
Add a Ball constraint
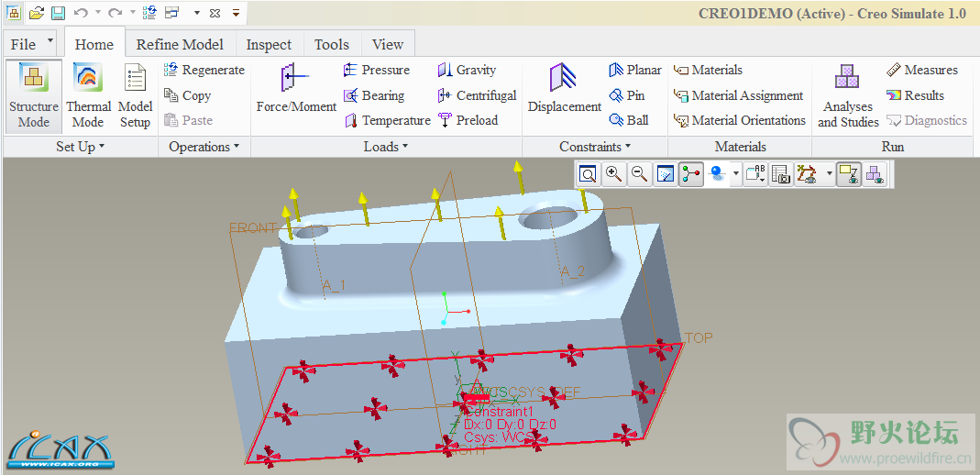pos(628,120)
